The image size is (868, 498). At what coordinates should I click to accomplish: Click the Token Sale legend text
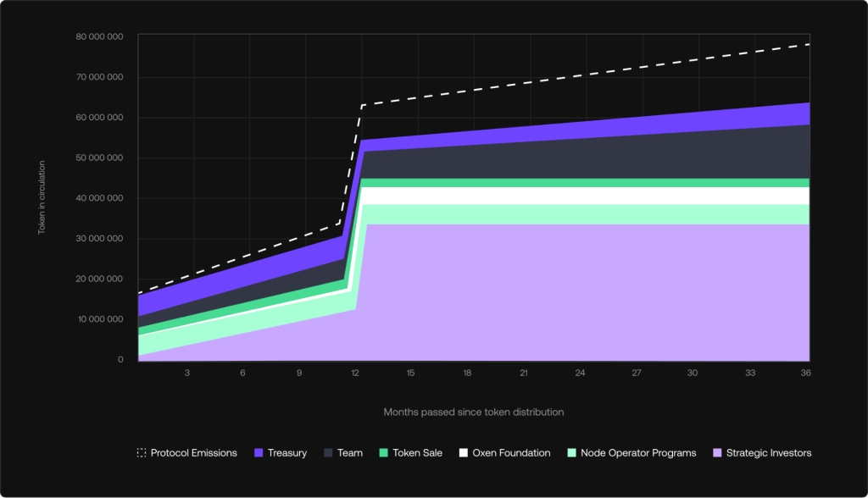coord(421,453)
